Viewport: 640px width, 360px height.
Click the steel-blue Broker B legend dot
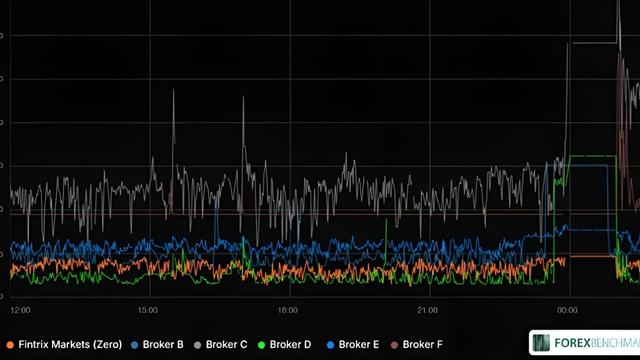134,345
